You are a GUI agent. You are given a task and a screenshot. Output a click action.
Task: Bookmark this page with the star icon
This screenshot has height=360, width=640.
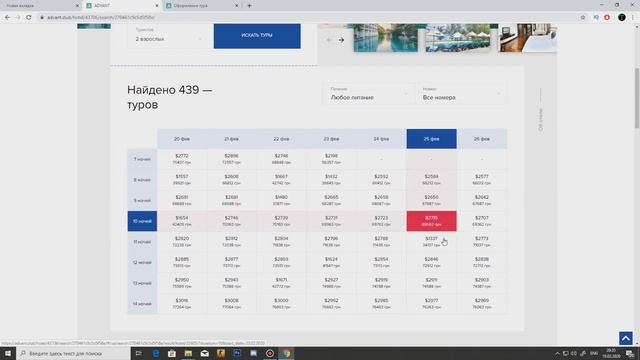[583, 17]
